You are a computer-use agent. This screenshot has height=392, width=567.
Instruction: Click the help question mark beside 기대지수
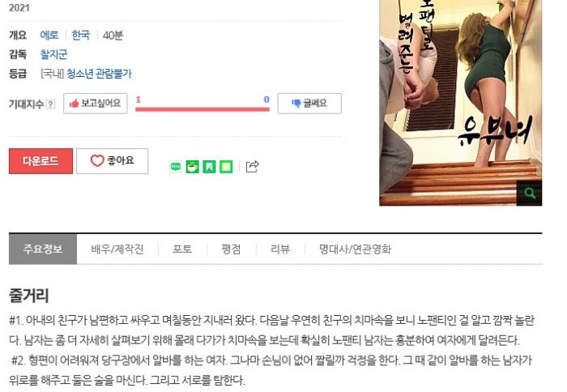51,104
